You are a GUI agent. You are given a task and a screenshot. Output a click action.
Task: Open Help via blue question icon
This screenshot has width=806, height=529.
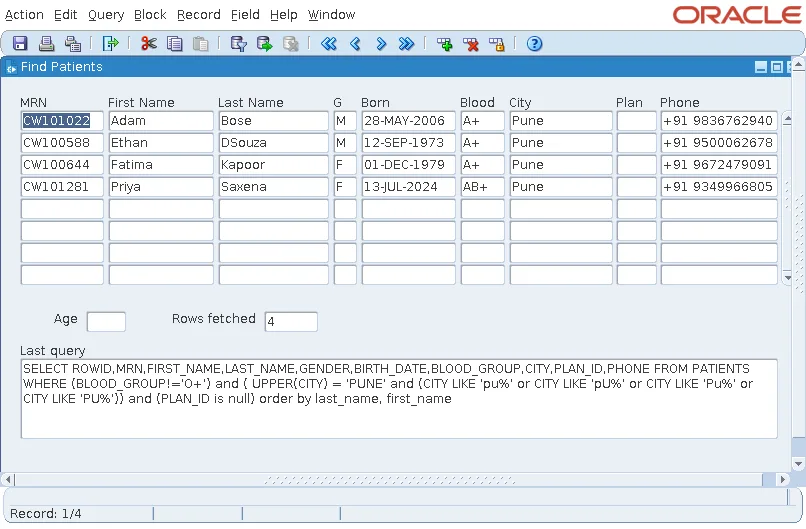pos(535,44)
